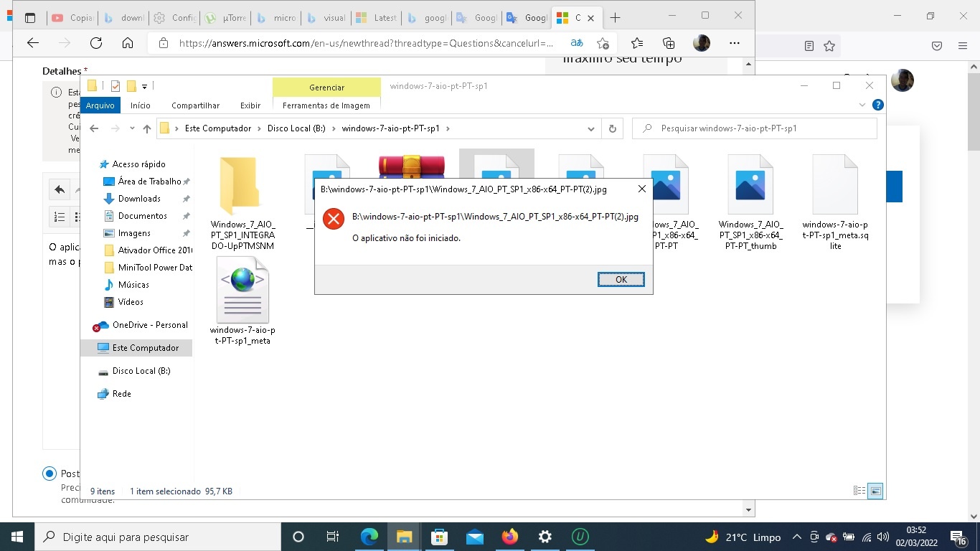Open Mail app from taskbar
980x551 pixels.
(x=475, y=537)
